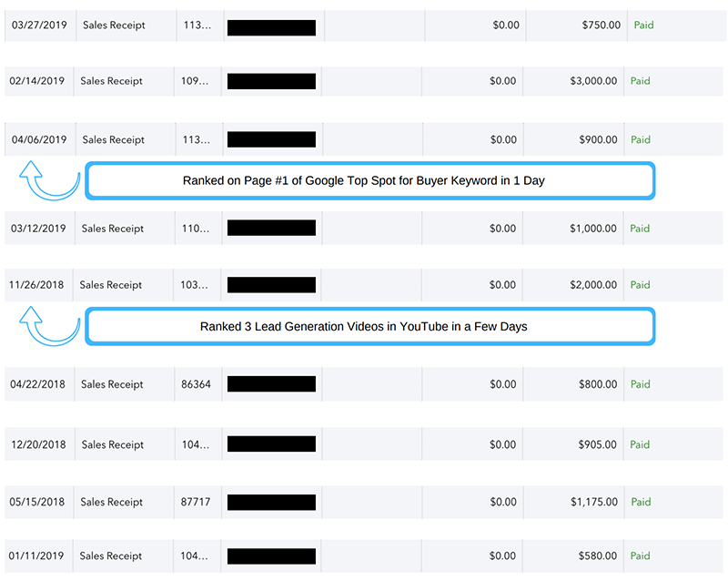Click the redacted customer name on 11/26/2018 row
Viewport: 728px width, 581px height.
(x=271, y=285)
